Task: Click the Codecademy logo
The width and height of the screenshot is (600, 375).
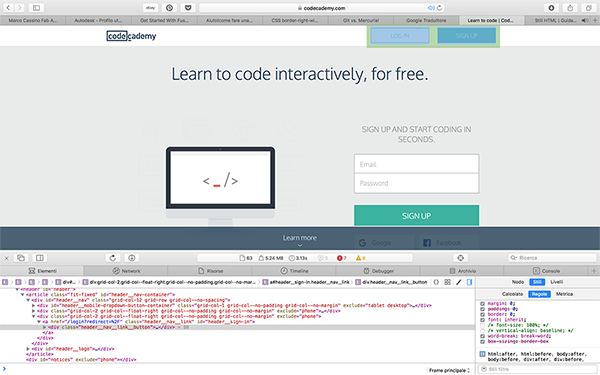Action: 131,36
